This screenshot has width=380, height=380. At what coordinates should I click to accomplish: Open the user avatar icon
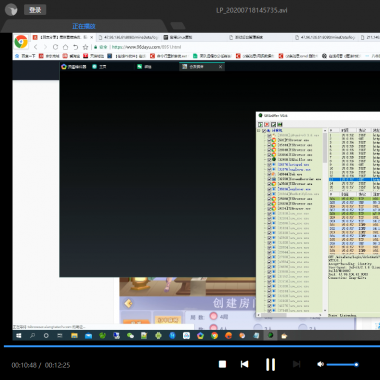[x=11, y=10]
